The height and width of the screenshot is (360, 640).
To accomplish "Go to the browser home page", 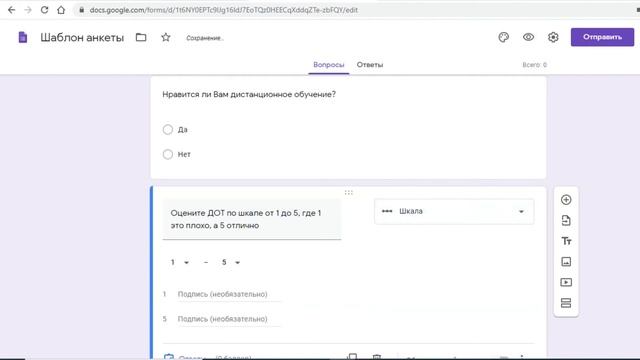I will click(x=61, y=10).
